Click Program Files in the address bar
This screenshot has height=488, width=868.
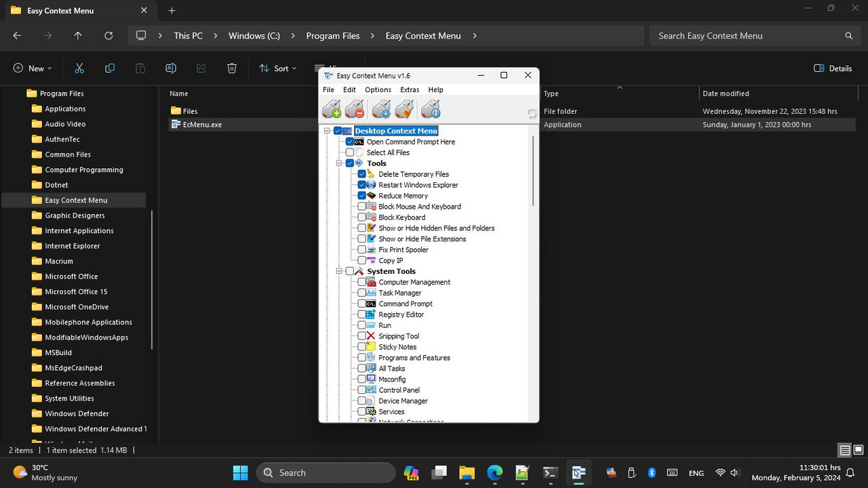333,36
